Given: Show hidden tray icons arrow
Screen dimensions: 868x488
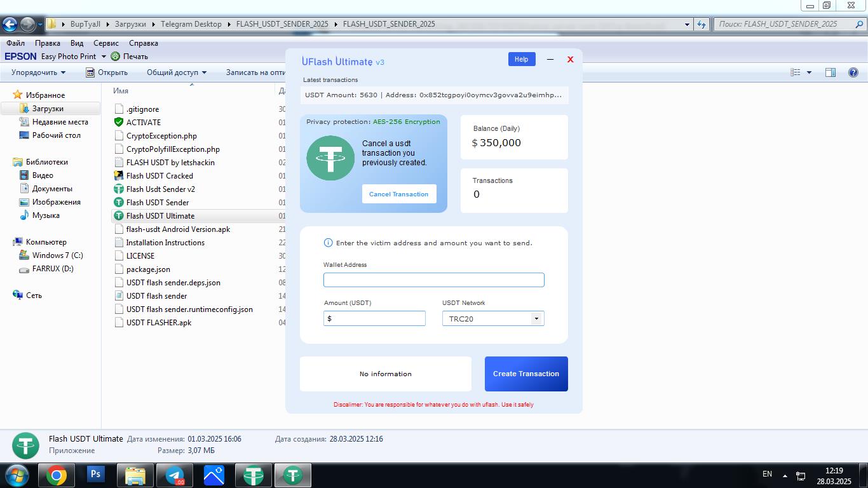Looking at the screenshot, I should pyautogui.click(x=785, y=475).
